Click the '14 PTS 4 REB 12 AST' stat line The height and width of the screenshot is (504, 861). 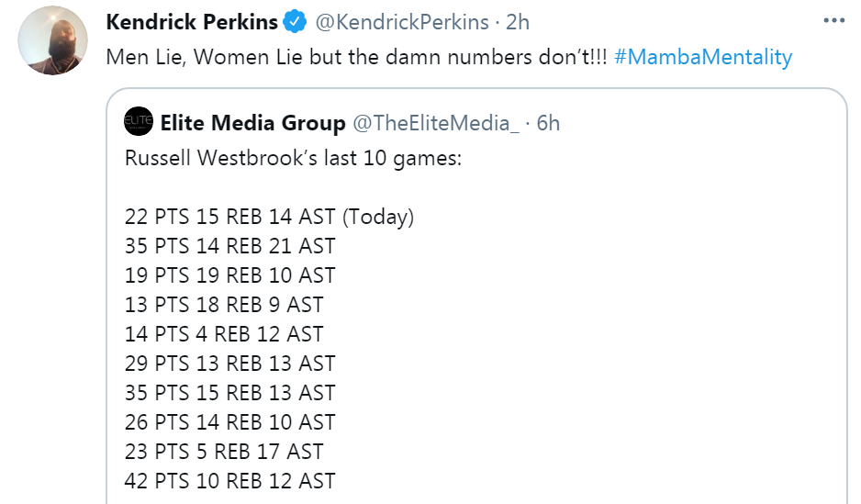coord(224,334)
